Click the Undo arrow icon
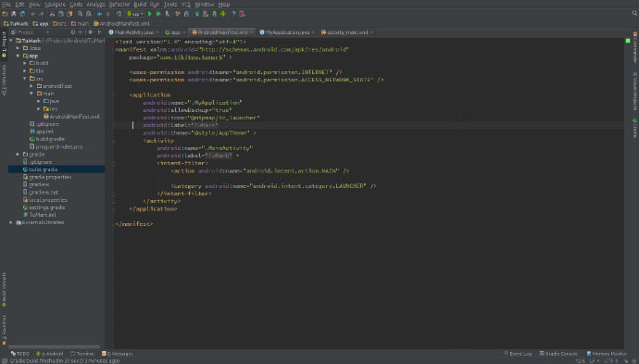639x364 pixels. tap(33, 14)
